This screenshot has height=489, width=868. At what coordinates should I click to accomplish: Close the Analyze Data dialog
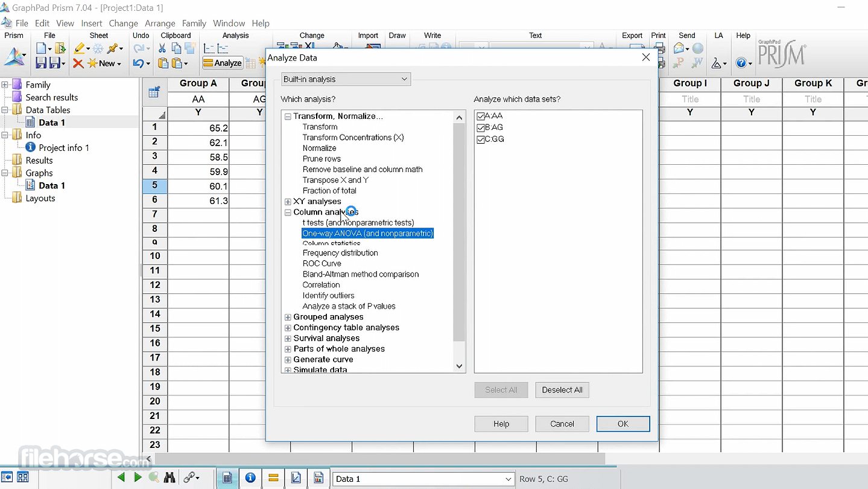point(645,57)
